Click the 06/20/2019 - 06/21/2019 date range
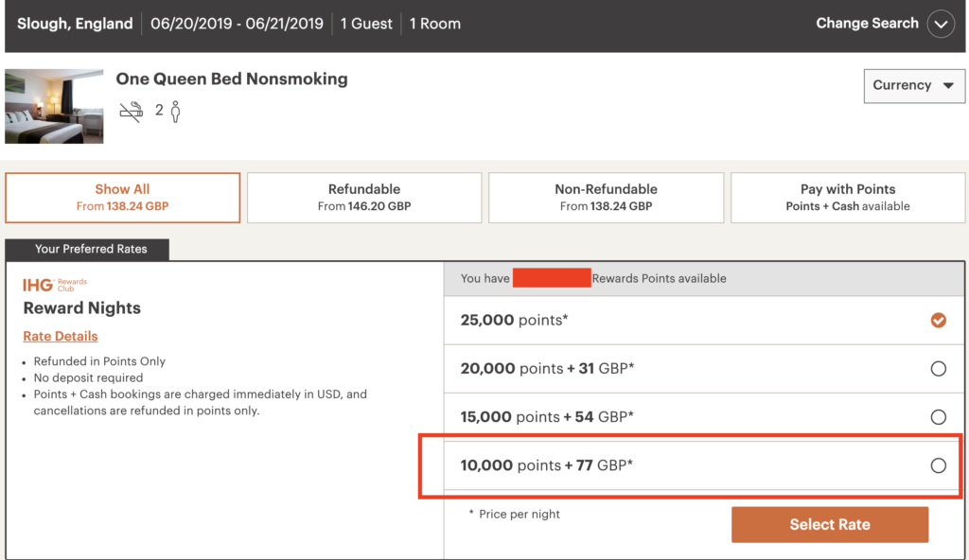The height and width of the screenshot is (560, 969). [x=237, y=25]
